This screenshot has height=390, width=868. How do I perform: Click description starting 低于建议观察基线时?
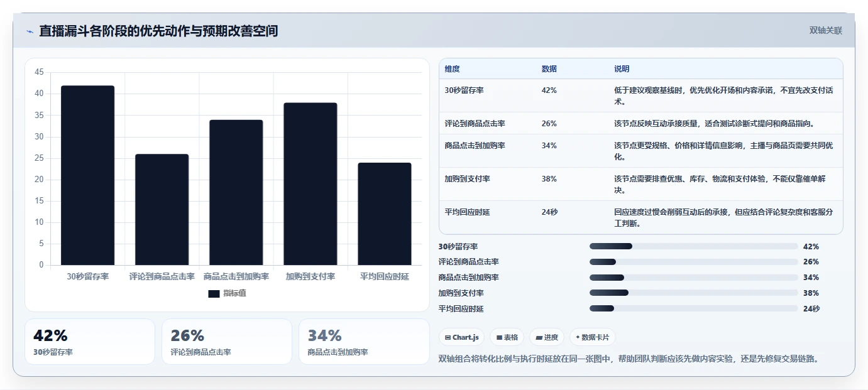click(x=724, y=95)
